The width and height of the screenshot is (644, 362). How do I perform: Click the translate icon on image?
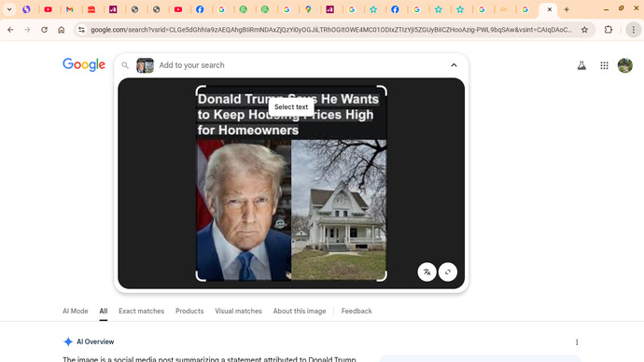click(x=427, y=271)
